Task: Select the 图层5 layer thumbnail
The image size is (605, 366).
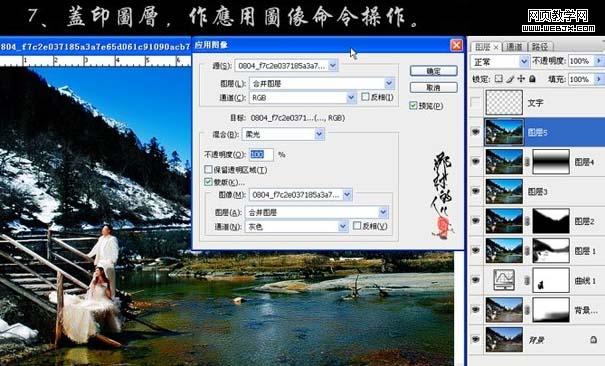Action: coord(504,132)
